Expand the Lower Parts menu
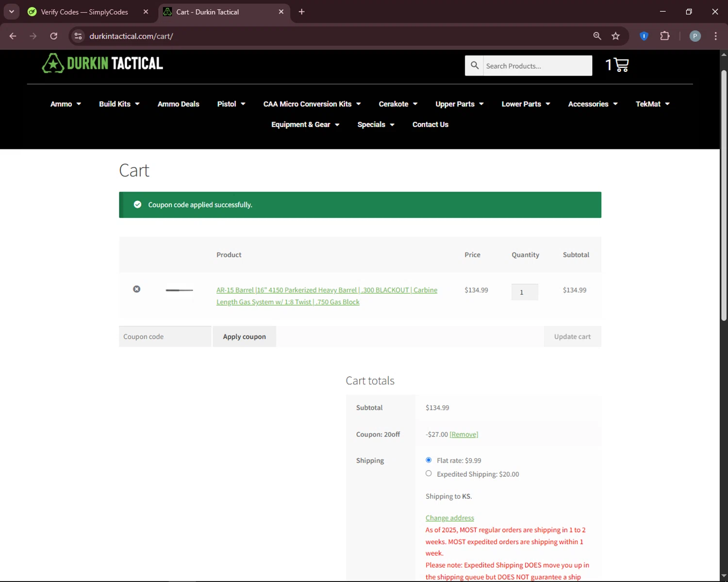 point(526,104)
